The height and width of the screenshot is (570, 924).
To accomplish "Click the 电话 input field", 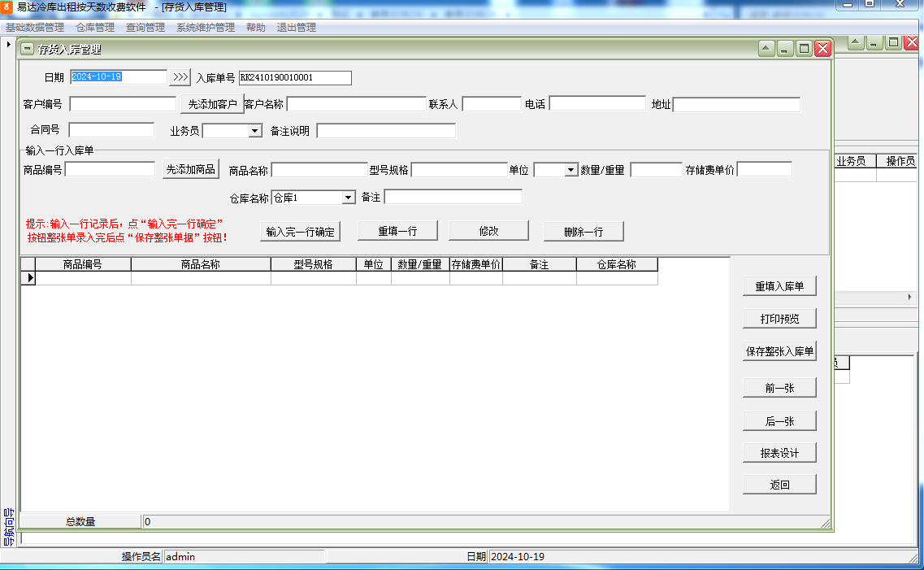I will point(597,104).
